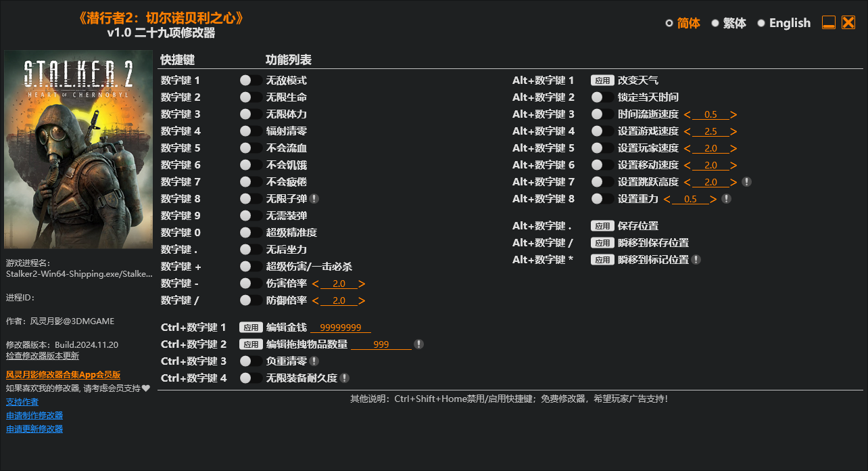868x471 pixels.
Task: Open the 支持作者 link
Action: point(22,401)
